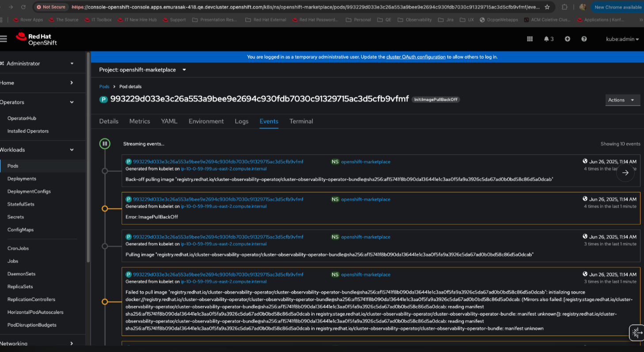Open StatefulSets in the sidebar

[21, 204]
